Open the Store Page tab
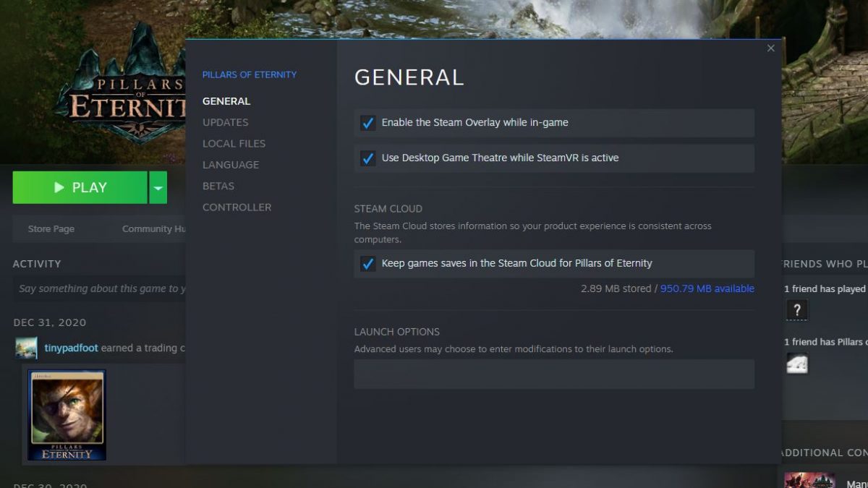Viewport: 868px width, 488px height. point(51,228)
